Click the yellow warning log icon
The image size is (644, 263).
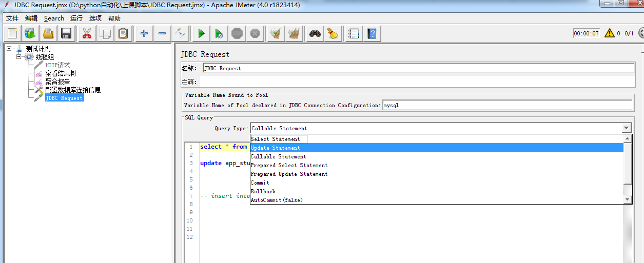pyautogui.click(x=609, y=33)
